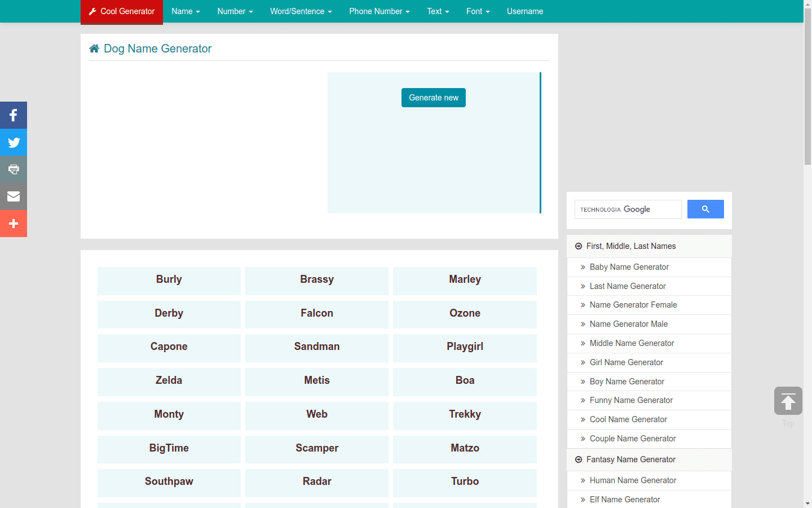The image size is (812, 508).
Task: Select the Username menu item
Action: 524,11
